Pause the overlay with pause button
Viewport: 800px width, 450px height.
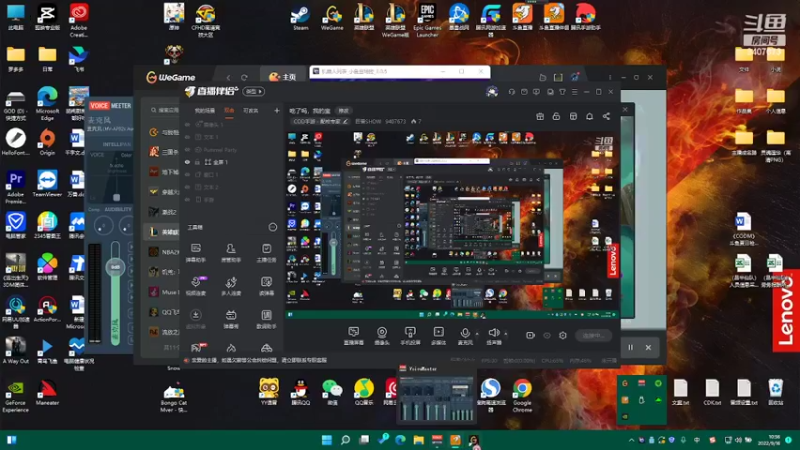(x=631, y=347)
